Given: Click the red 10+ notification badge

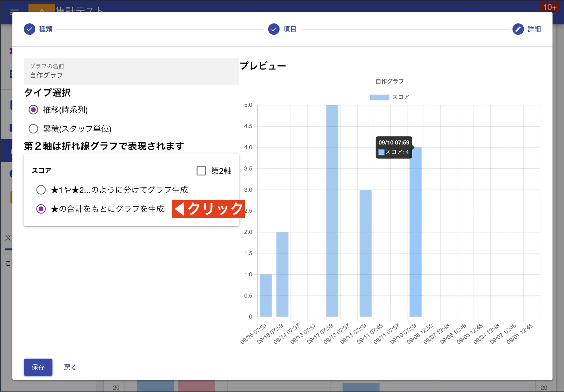Looking at the screenshot, I should pos(550,7).
